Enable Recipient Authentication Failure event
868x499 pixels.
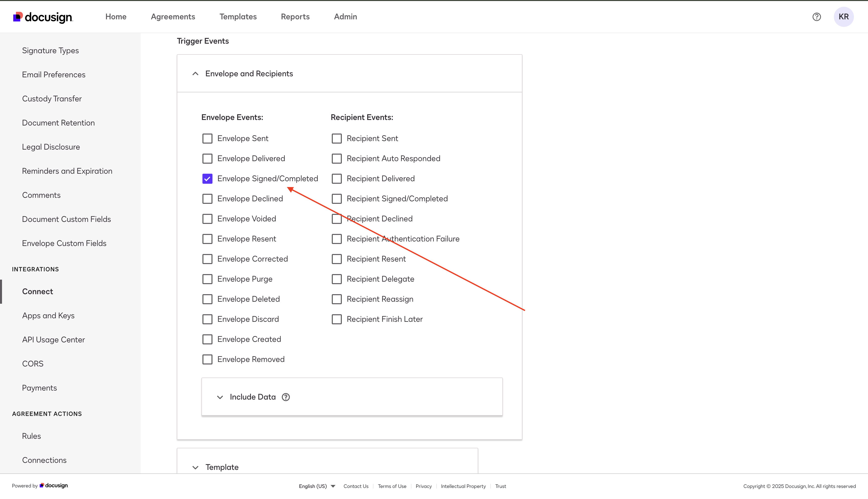(x=337, y=239)
